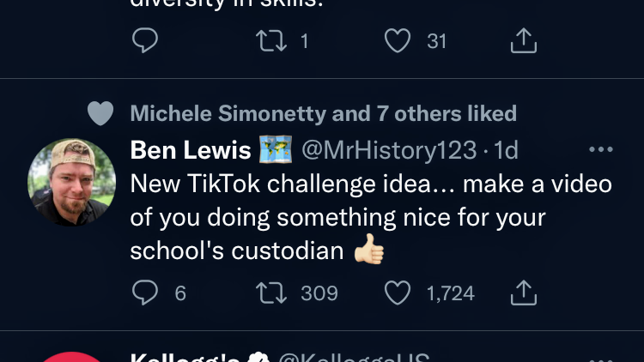Viewport: 644px width, 362px height.
Task: Tap the Kellogg's account name
Action: pos(185,358)
